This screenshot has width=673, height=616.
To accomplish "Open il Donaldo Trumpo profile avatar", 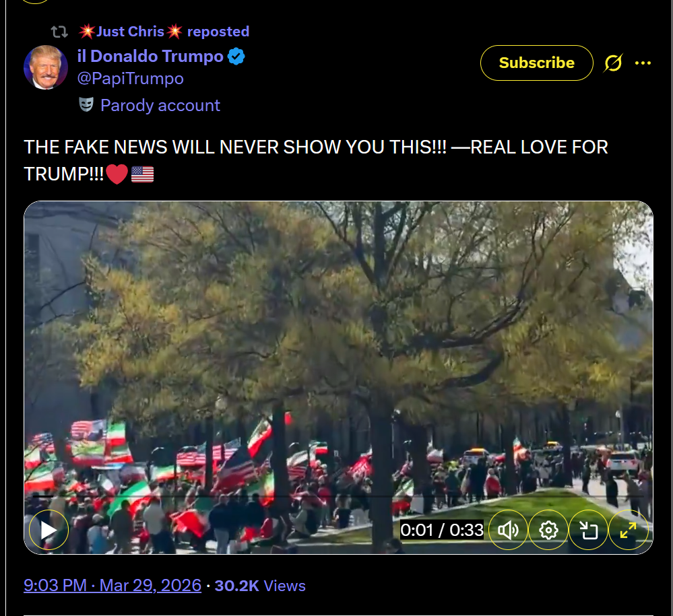I will coord(46,67).
